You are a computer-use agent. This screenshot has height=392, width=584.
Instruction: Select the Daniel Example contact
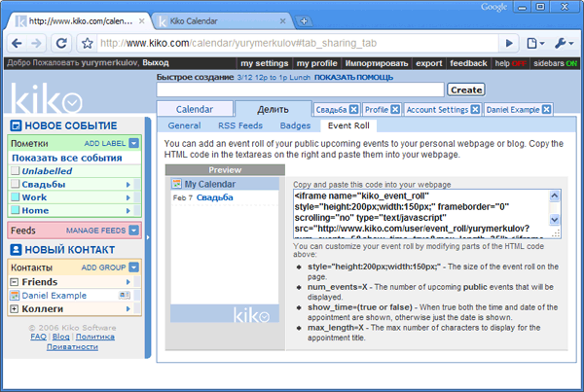tap(54, 295)
